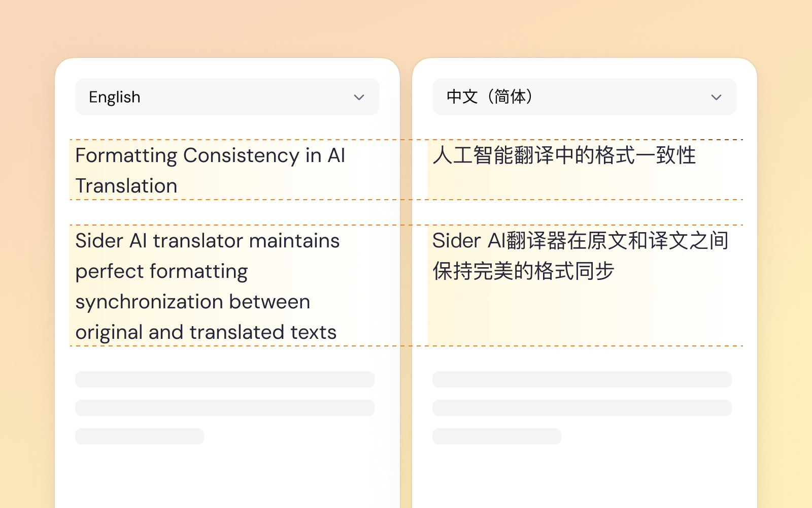Click the first placeholder bar in the Chinese panel

coord(581,379)
